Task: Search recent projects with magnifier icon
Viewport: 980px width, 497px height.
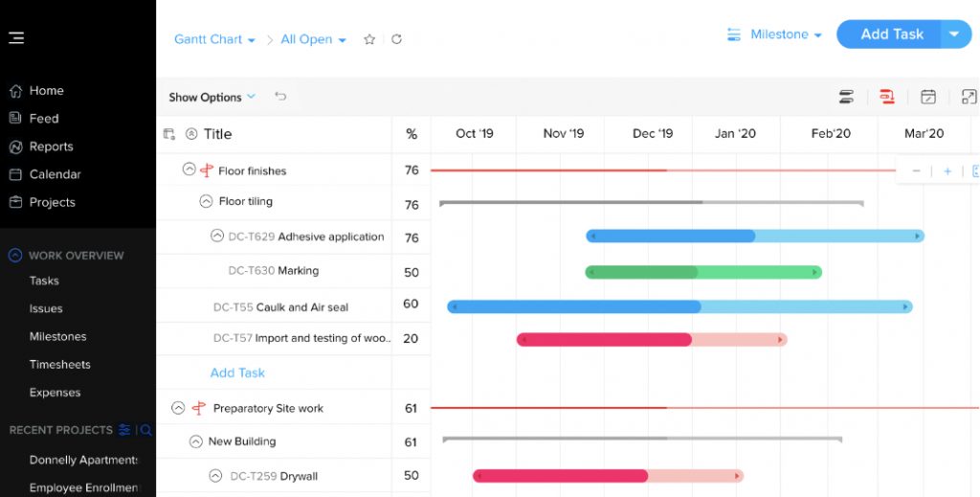Action: click(x=145, y=430)
